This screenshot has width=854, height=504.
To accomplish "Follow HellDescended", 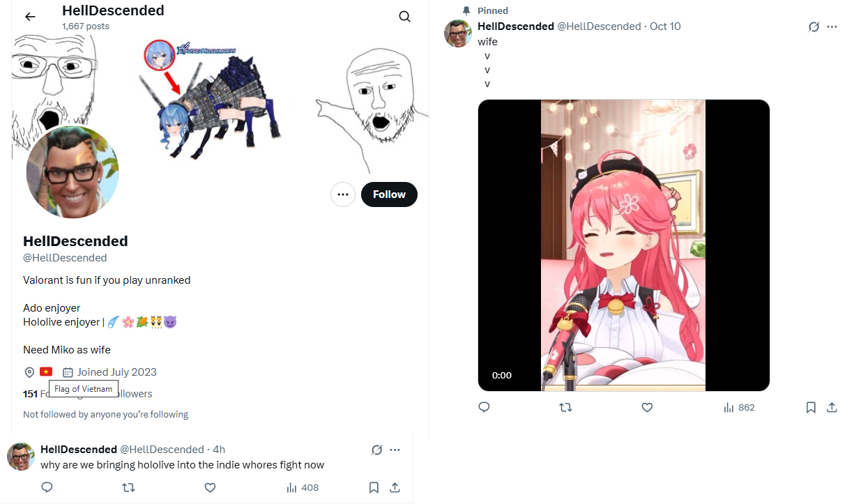I will coord(389,194).
